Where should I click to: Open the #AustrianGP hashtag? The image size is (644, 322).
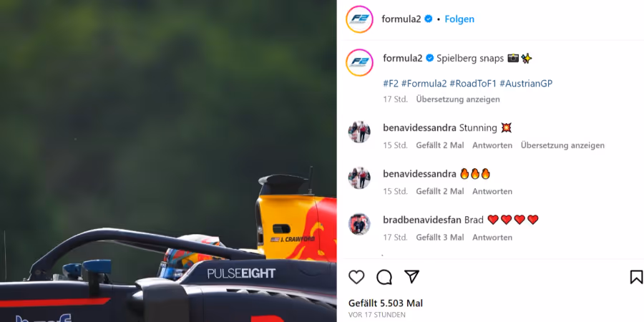[x=526, y=84]
